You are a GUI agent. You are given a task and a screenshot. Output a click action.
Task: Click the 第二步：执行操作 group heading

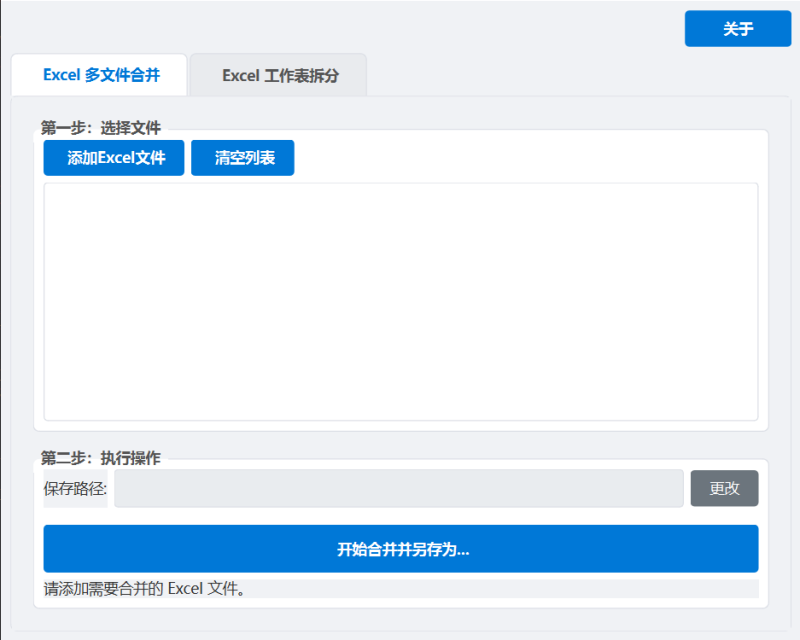pos(100,458)
